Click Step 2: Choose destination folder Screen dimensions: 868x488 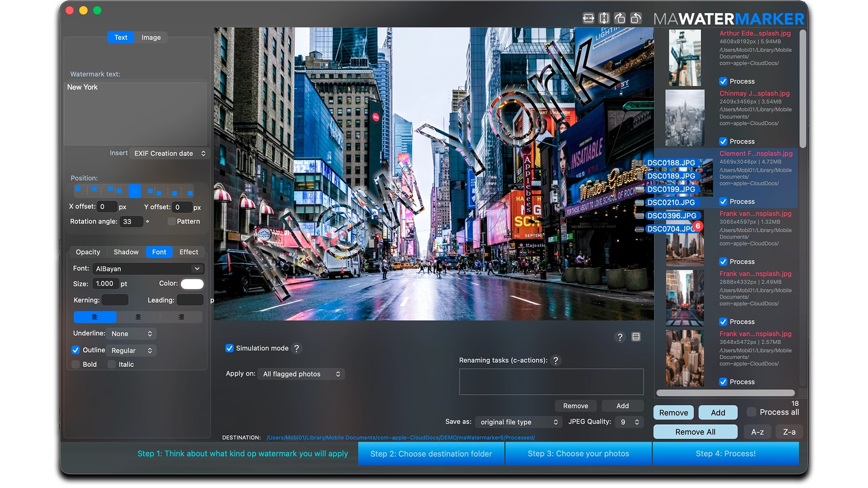coord(431,454)
